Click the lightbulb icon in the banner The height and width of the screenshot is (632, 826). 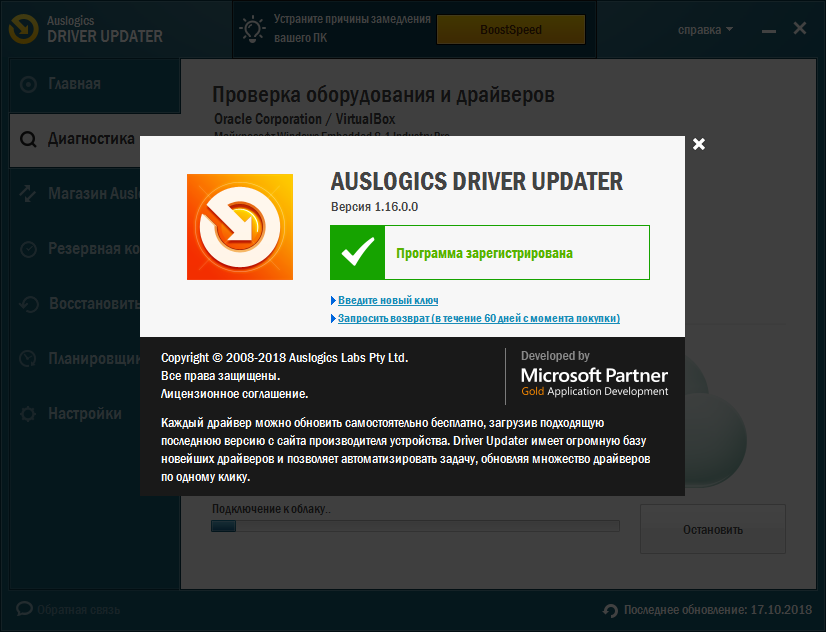pos(254,29)
